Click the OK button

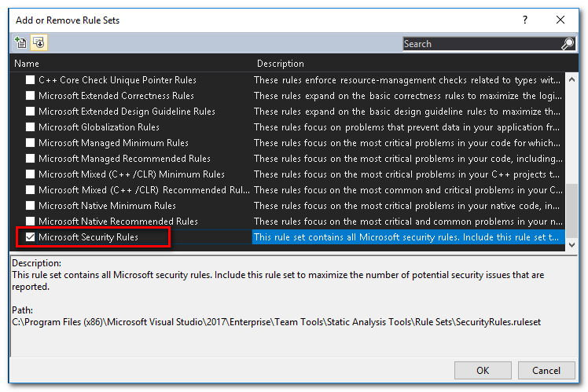(x=483, y=370)
